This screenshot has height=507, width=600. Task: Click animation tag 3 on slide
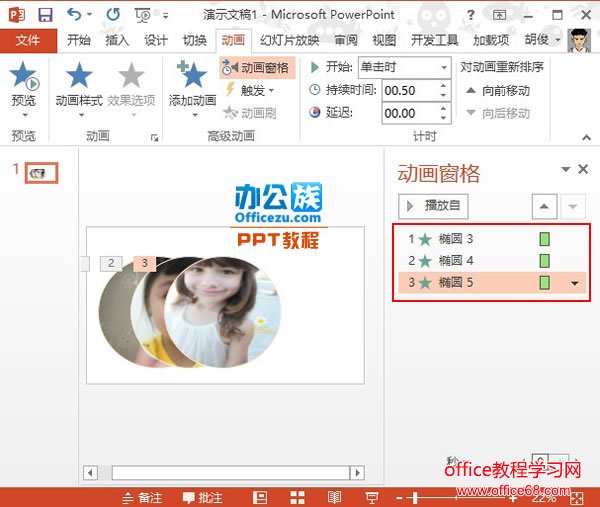click(x=145, y=263)
